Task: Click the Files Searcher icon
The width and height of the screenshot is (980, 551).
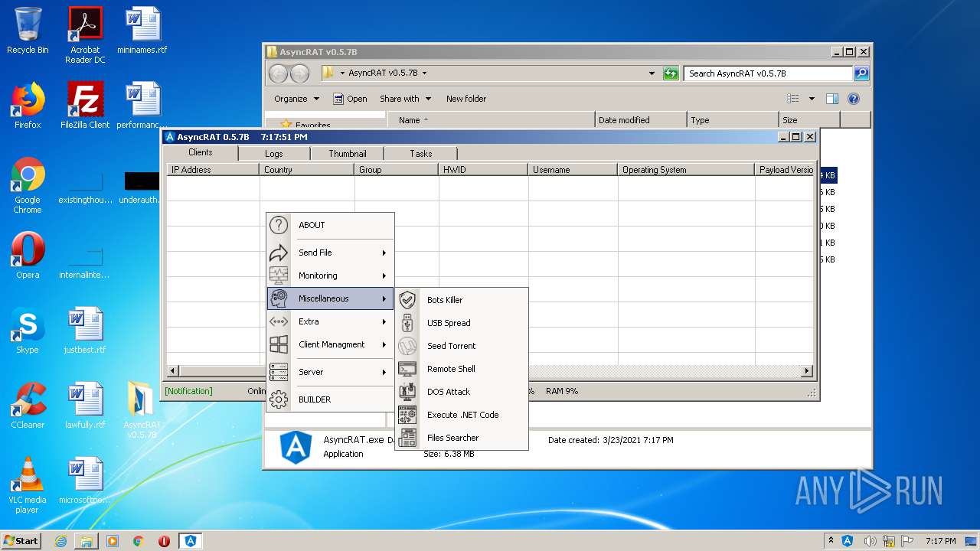Action: (407, 438)
